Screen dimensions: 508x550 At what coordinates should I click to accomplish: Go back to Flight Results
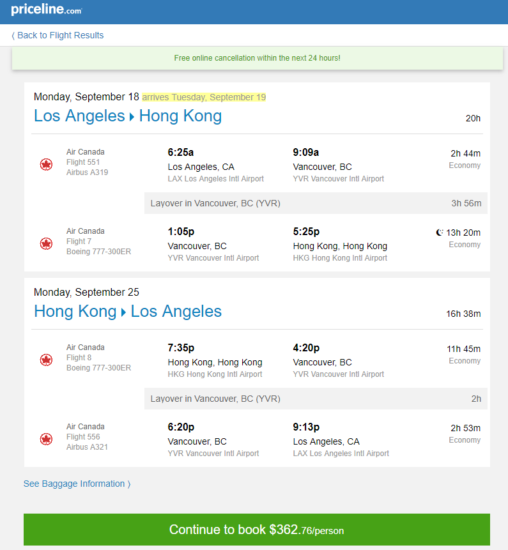click(58, 35)
